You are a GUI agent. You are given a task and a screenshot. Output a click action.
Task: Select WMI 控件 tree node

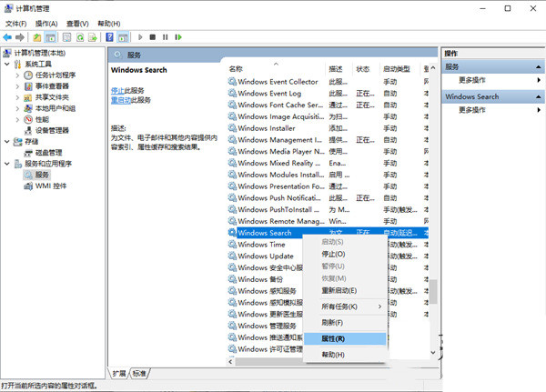51,186
